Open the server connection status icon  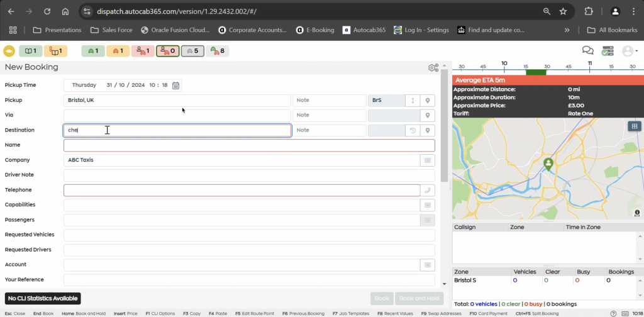[608, 50]
